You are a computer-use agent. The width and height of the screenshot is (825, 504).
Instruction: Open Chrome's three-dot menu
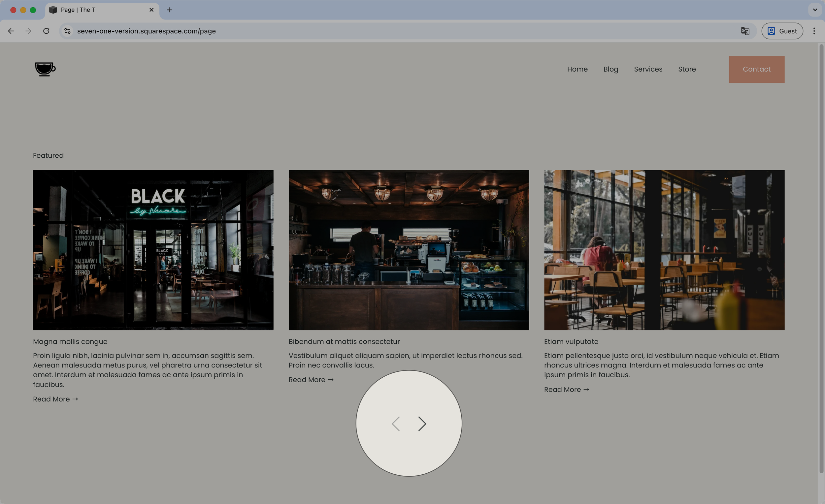(814, 31)
